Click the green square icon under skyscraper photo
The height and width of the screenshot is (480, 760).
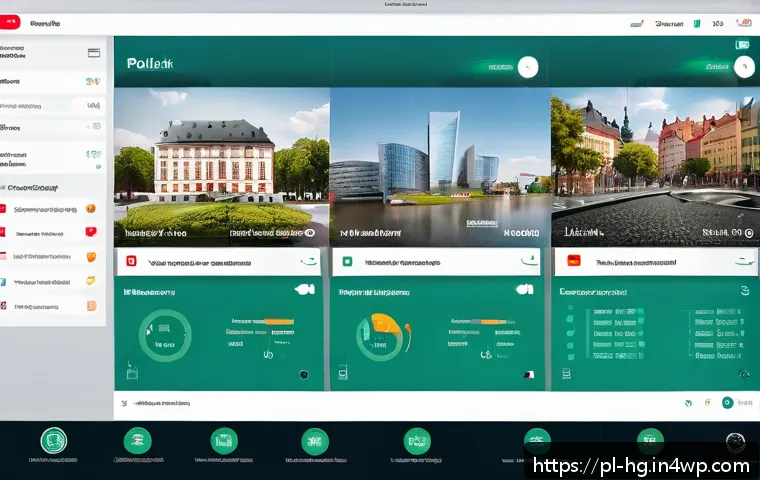347,262
